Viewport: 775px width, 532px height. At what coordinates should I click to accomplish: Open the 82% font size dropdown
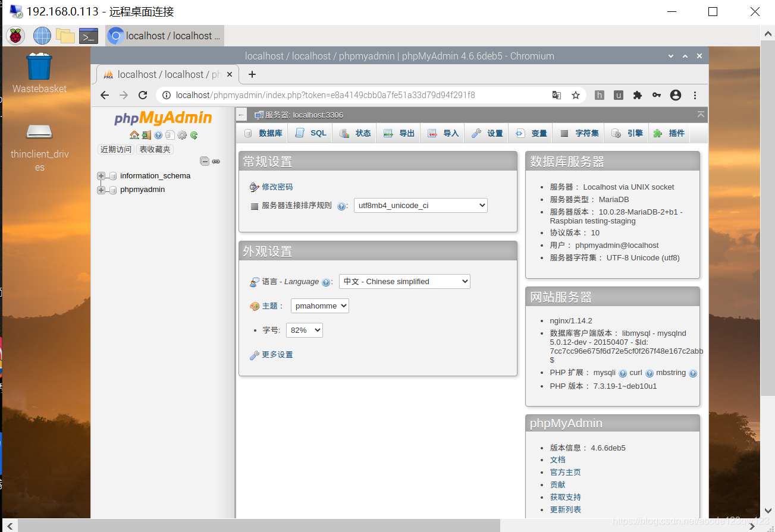(x=305, y=330)
